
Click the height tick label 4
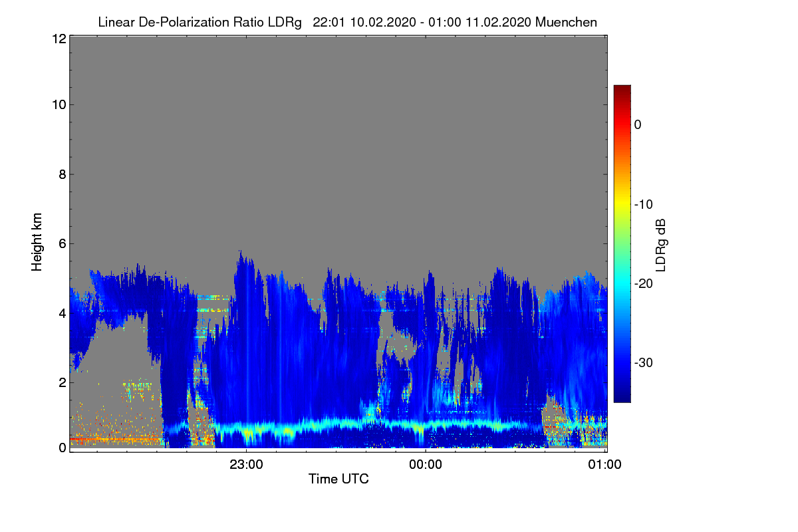[61, 313]
